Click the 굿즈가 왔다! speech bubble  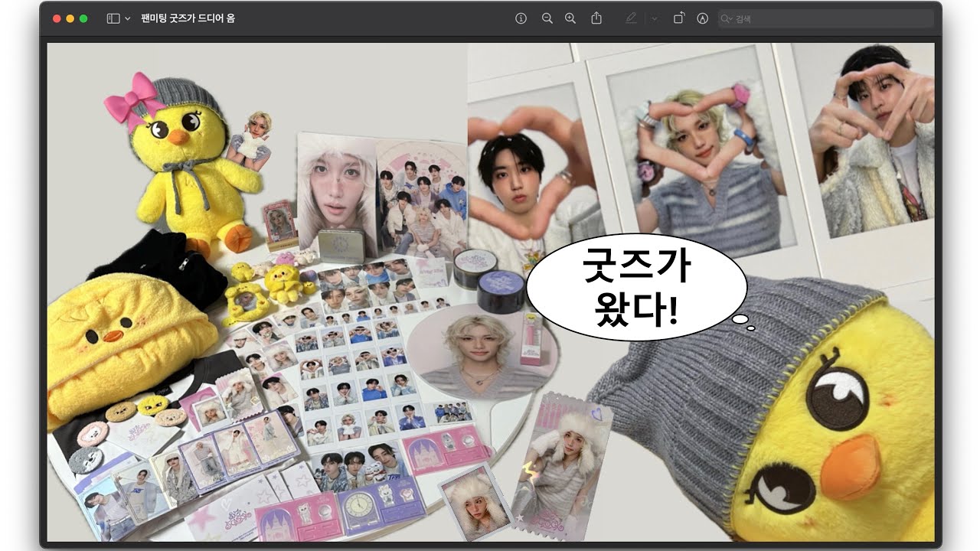tap(636, 287)
